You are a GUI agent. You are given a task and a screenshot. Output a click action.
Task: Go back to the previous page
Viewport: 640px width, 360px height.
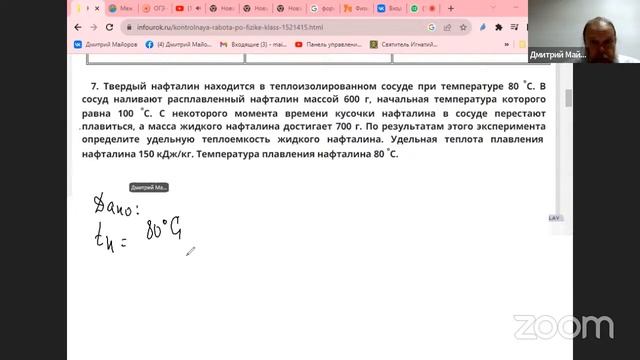pos(78,27)
